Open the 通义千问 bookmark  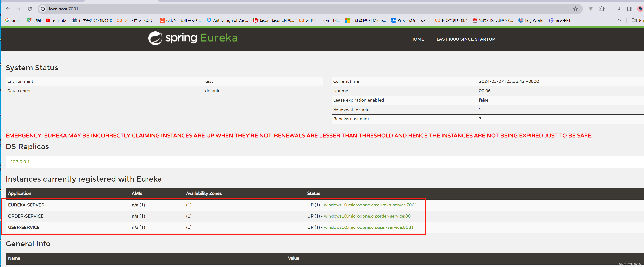tap(559, 20)
